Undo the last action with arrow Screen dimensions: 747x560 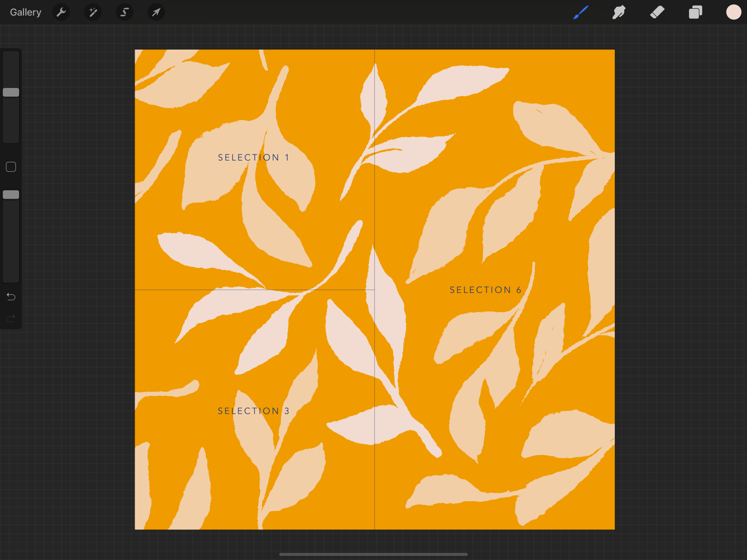[11, 296]
